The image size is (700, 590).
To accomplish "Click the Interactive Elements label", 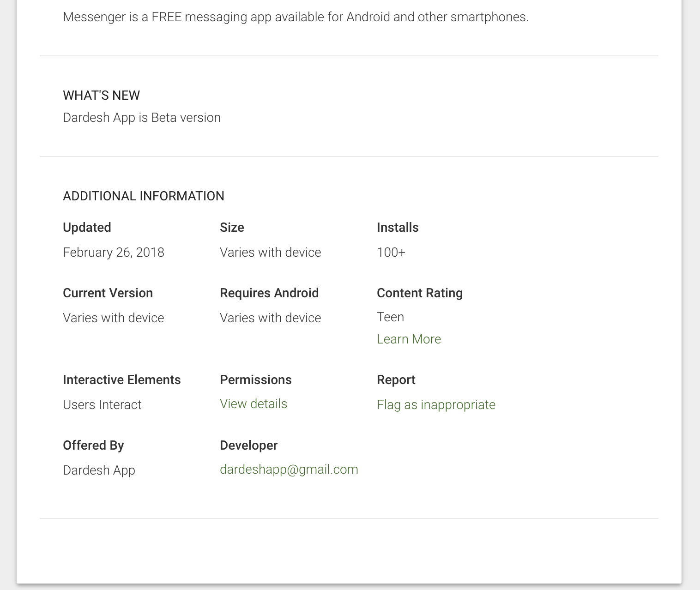I will [121, 380].
